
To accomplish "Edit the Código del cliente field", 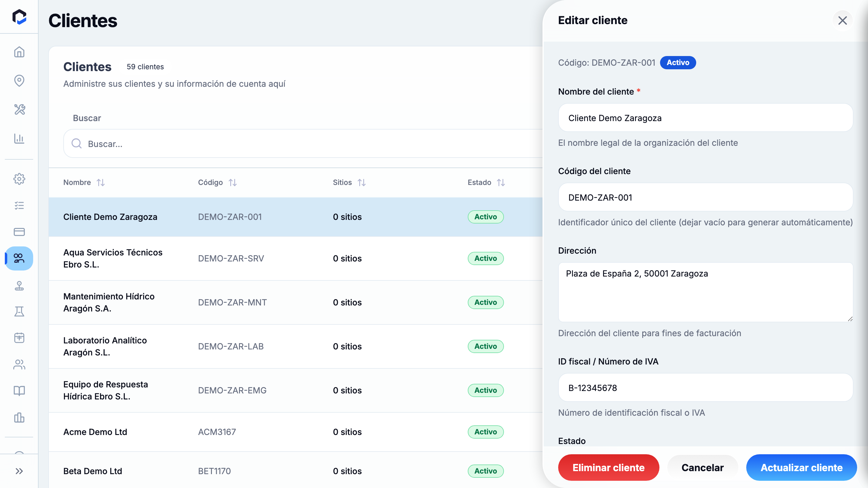I will coord(706,197).
